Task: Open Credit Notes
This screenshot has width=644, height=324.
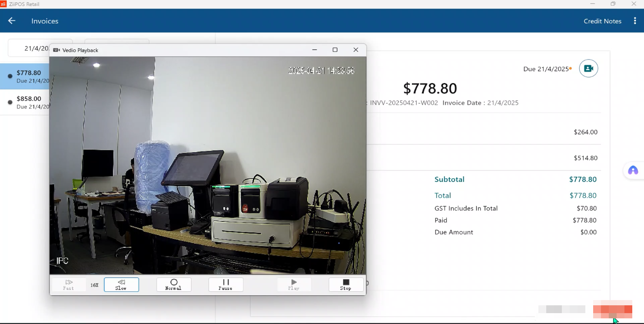Action: point(602,21)
